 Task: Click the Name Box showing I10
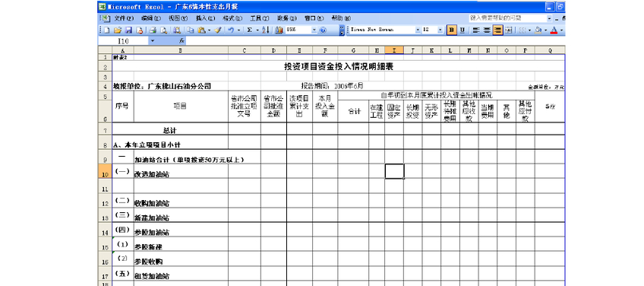(x=123, y=41)
